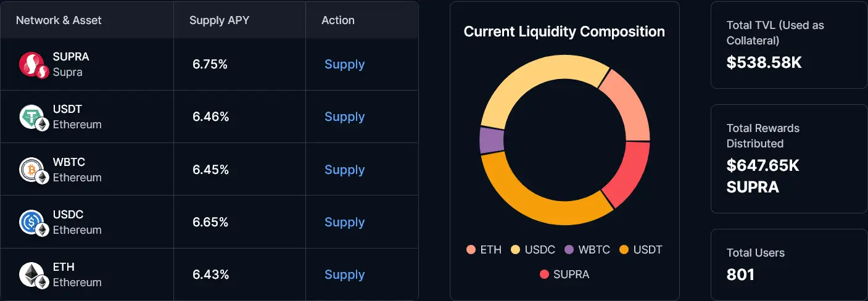Supply USDT on Ethereum
This screenshot has width=868, height=301.
[x=344, y=117]
